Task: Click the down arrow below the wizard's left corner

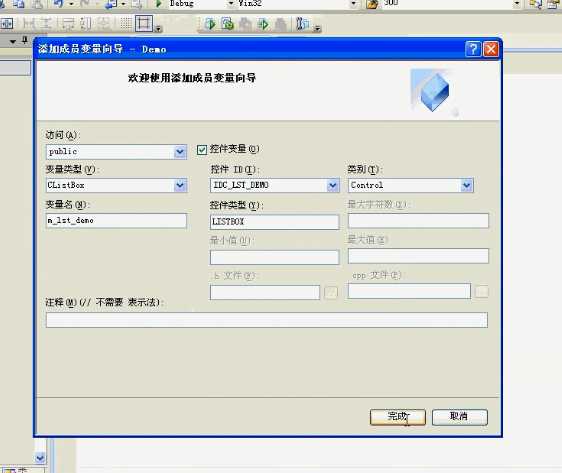Action: coord(40,458)
